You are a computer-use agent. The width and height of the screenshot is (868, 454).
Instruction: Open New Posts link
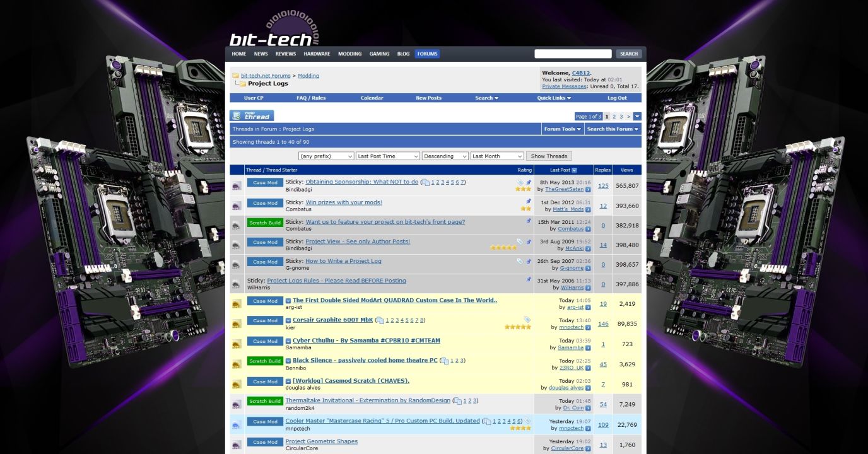pos(428,98)
